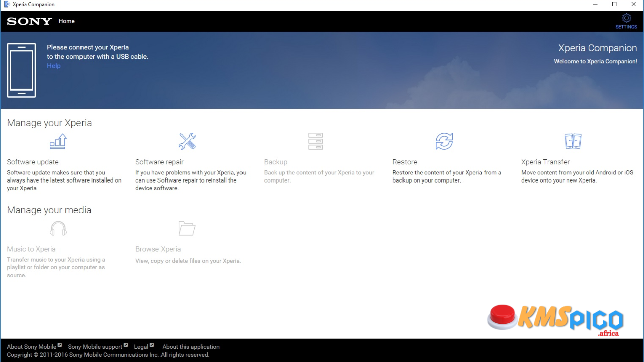The image size is (644, 362).
Task: Click the Software repair tools icon
Action: point(187,141)
